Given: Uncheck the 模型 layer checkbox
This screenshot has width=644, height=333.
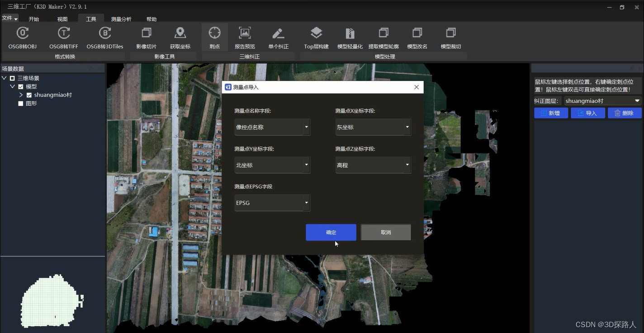Looking at the screenshot, I should [20, 86].
